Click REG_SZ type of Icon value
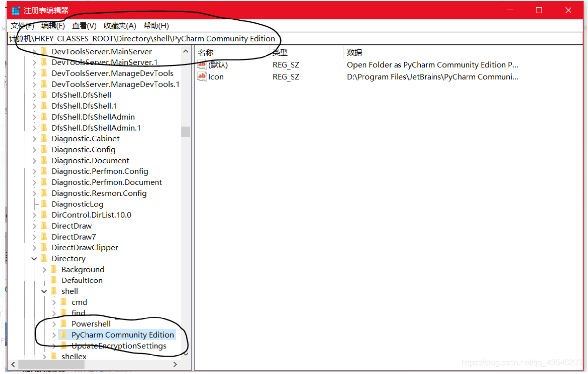 click(286, 77)
